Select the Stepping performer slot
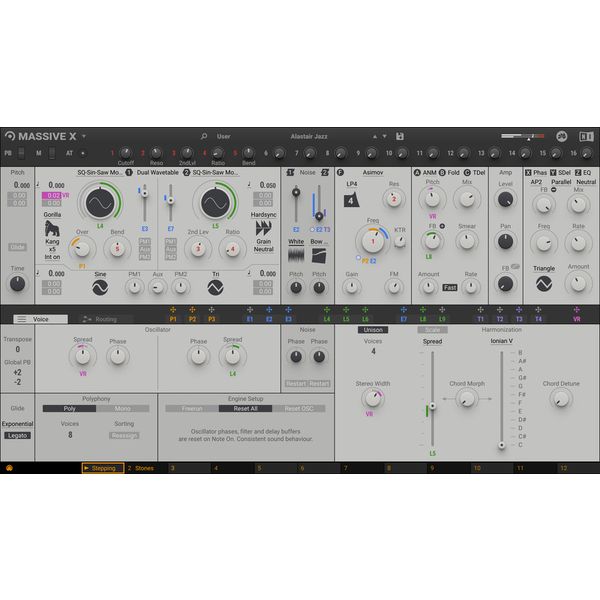 (x=103, y=468)
